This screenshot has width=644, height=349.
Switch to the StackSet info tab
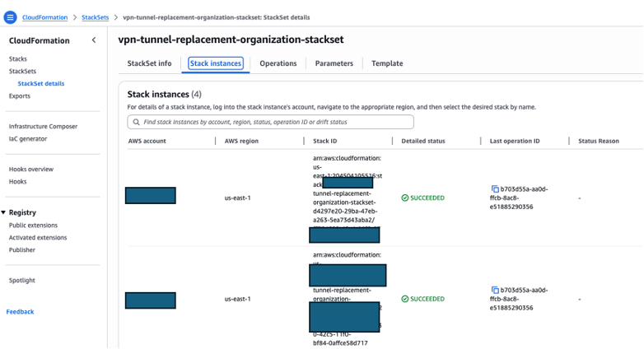click(150, 63)
